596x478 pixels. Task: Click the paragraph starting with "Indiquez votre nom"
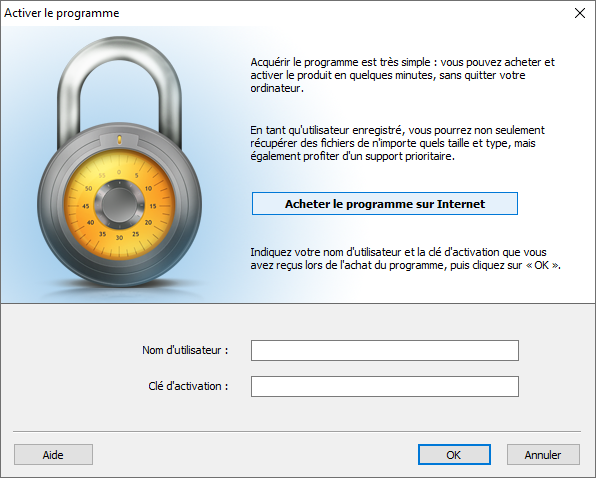[x=406, y=259]
